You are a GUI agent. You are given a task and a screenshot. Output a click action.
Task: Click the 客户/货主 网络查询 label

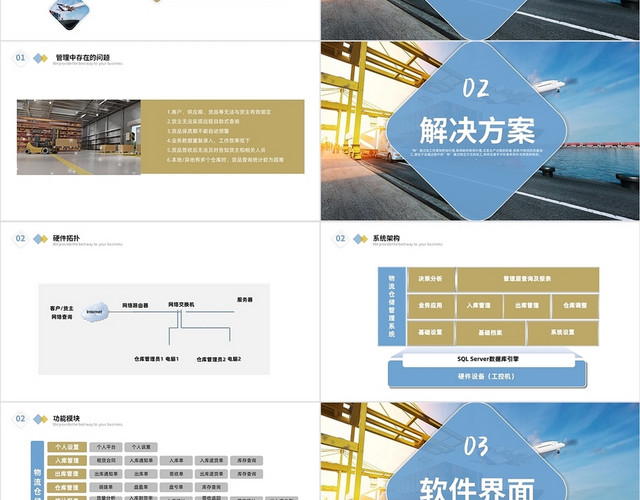pyautogui.click(x=62, y=313)
